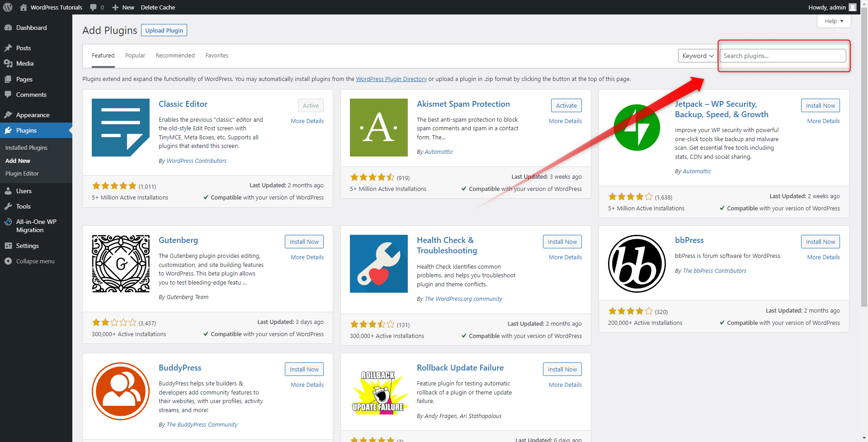868x442 pixels.
Task: Open The bbPress Contributors link
Action: 714,271
